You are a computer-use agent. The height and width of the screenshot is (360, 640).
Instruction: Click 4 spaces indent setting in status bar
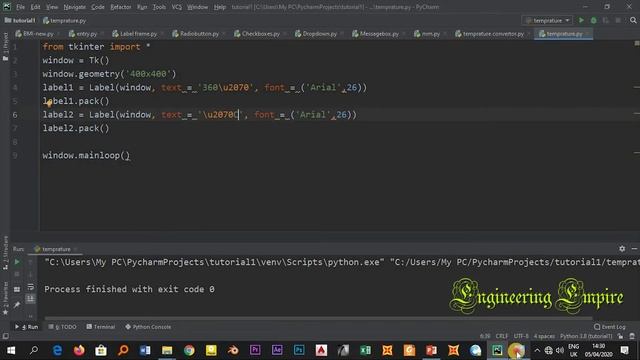tap(544, 336)
